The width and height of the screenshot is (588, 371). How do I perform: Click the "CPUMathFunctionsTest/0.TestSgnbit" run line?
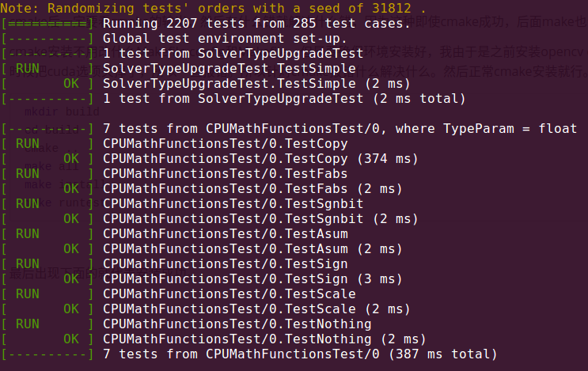click(233, 203)
